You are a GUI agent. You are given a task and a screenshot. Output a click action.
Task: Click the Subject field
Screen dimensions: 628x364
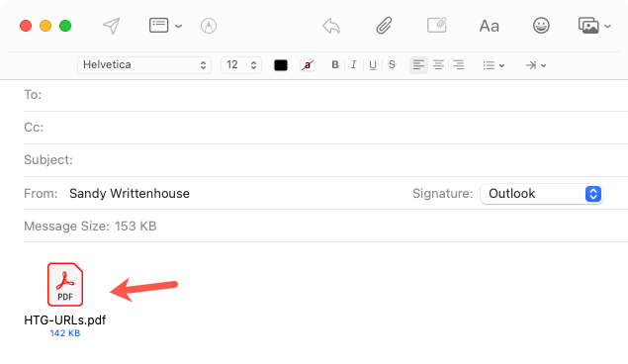tap(325, 160)
